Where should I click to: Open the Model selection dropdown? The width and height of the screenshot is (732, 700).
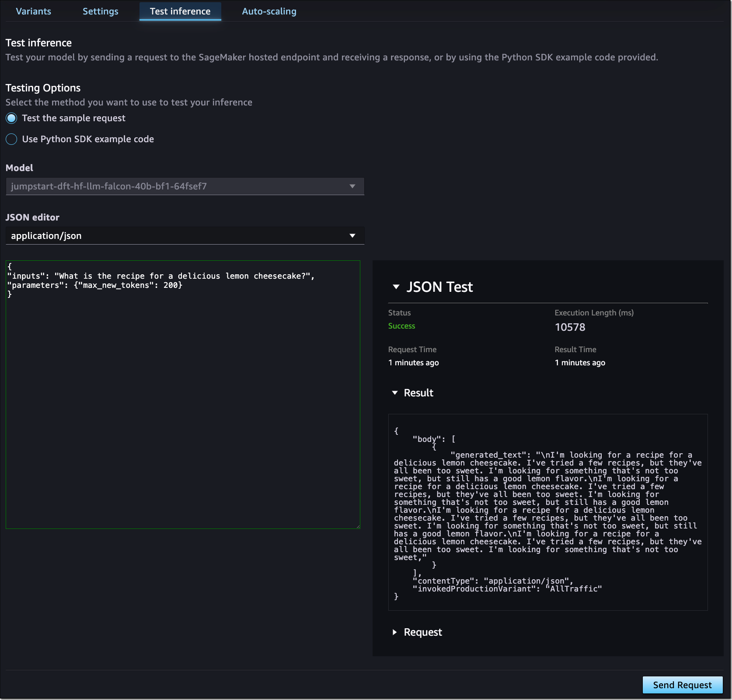click(185, 186)
